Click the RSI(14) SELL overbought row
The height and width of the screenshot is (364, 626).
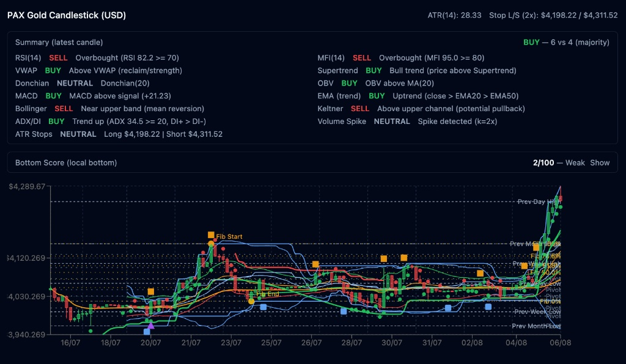(x=97, y=58)
